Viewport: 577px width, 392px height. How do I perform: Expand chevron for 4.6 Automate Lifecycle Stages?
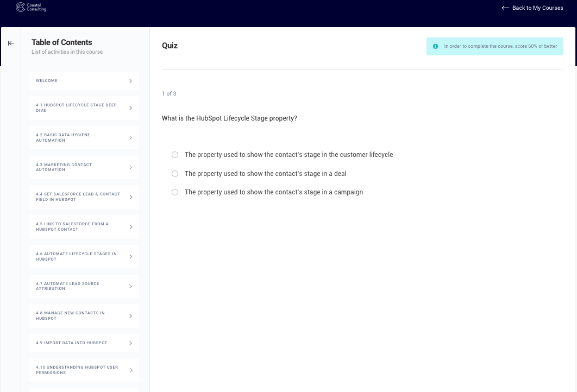point(130,257)
